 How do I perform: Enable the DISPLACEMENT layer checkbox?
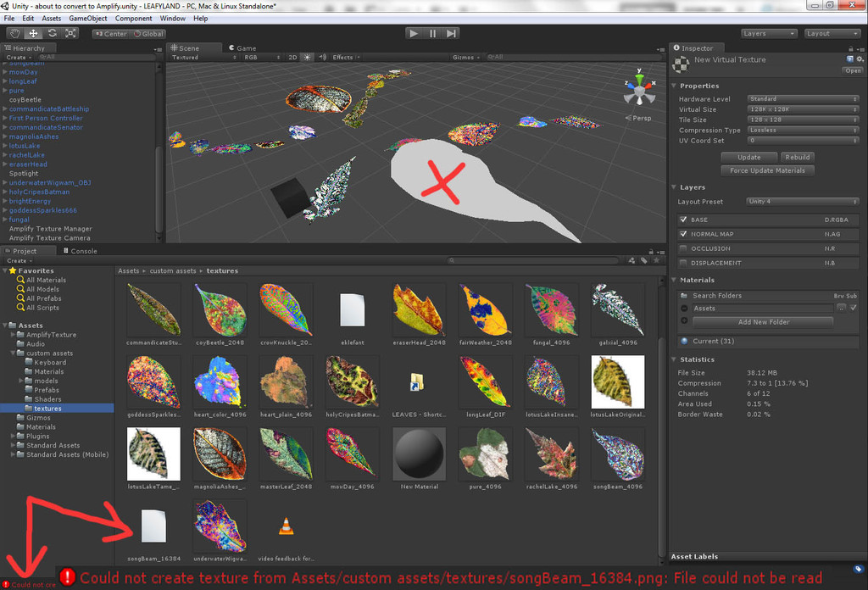pos(684,263)
